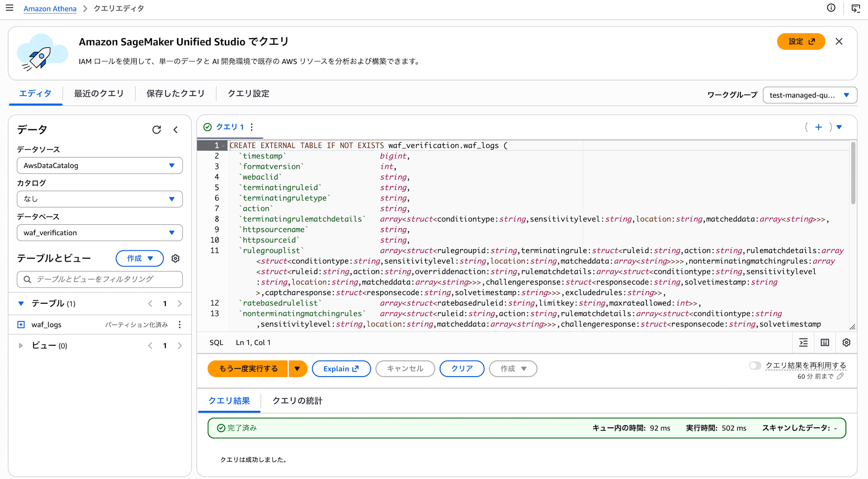Screen dimensions: 868x479
Task: Switch to the エディタ tab
Action: click(x=35, y=93)
